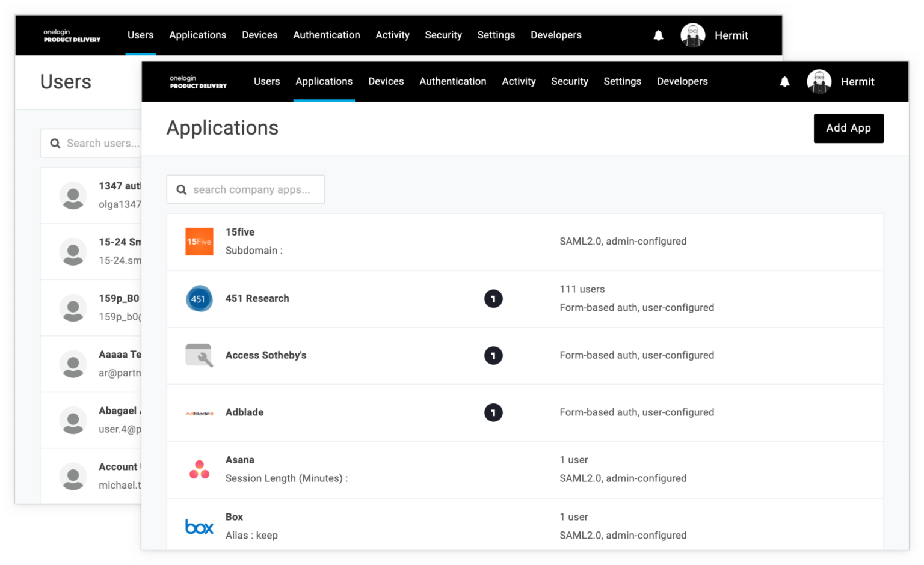Click the 15five application icon
This screenshot has height=565, width=924.
[199, 241]
